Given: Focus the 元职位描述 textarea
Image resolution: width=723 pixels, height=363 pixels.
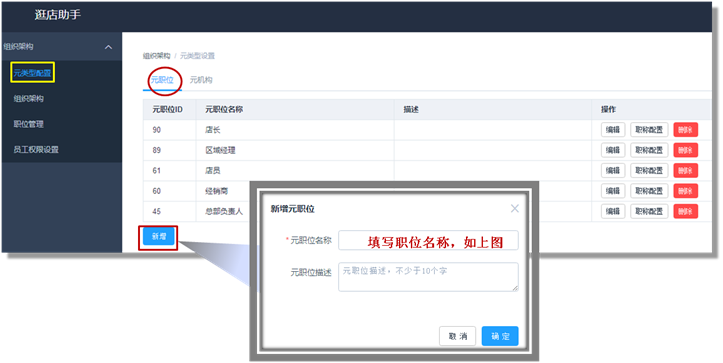Looking at the screenshot, I should tap(428, 277).
